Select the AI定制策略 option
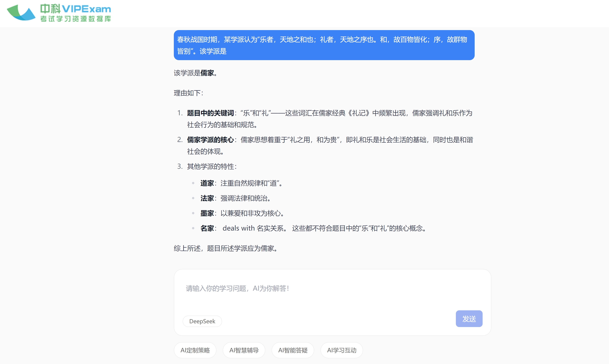This screenshot has height=364, width=609. pos(195,350)
